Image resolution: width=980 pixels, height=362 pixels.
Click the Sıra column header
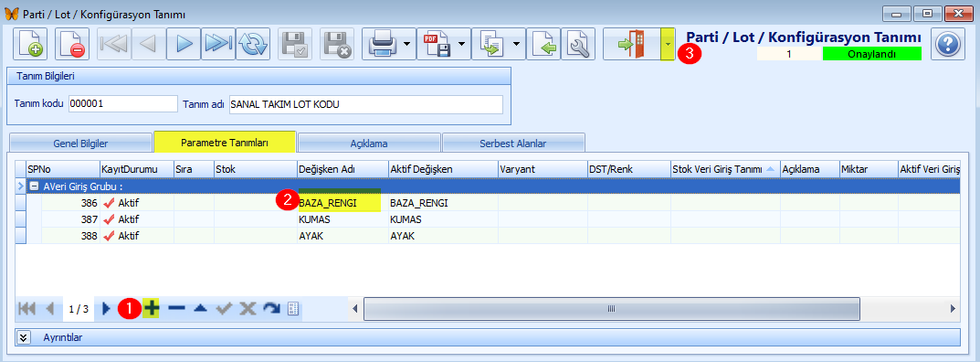coord(194,169)
